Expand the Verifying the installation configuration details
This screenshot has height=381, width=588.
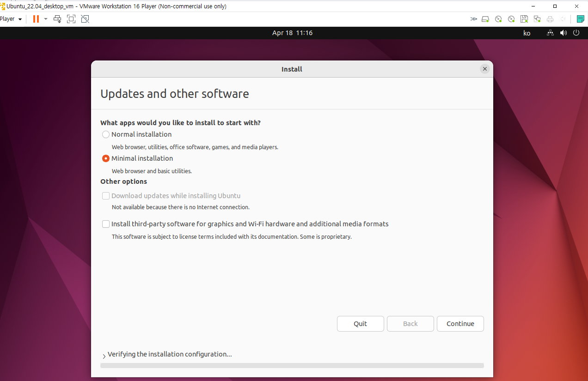pos(104,356)
